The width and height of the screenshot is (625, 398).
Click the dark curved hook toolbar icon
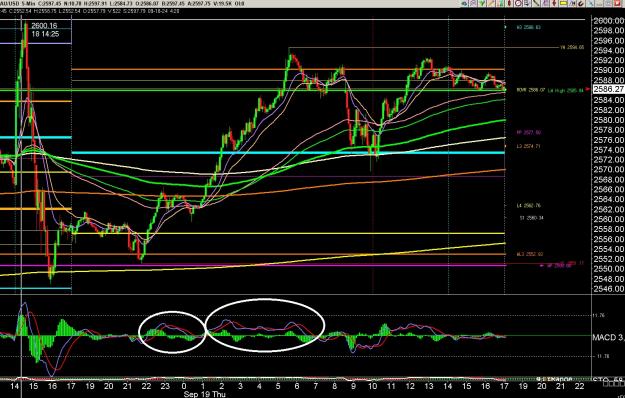tap(581, 3)
